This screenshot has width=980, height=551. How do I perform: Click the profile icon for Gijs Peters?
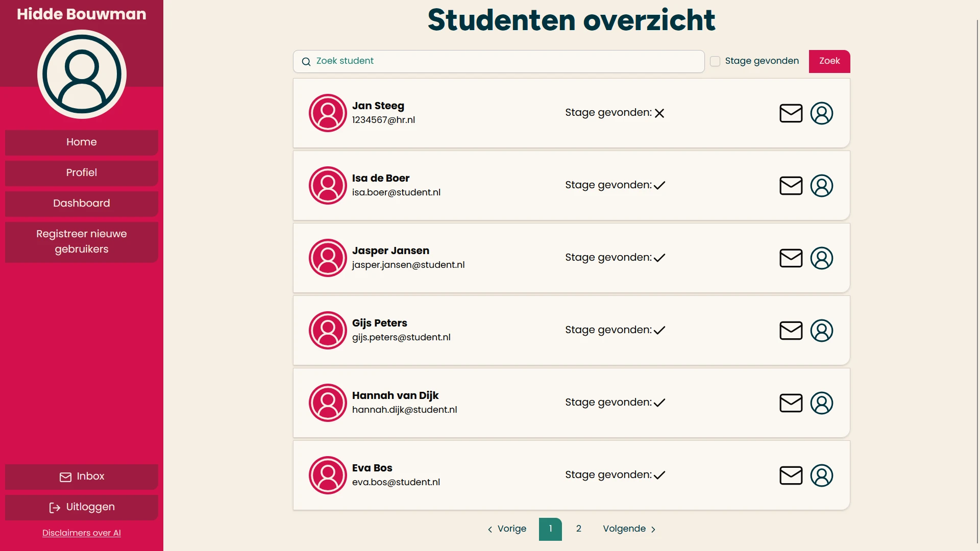click(822, 331)
